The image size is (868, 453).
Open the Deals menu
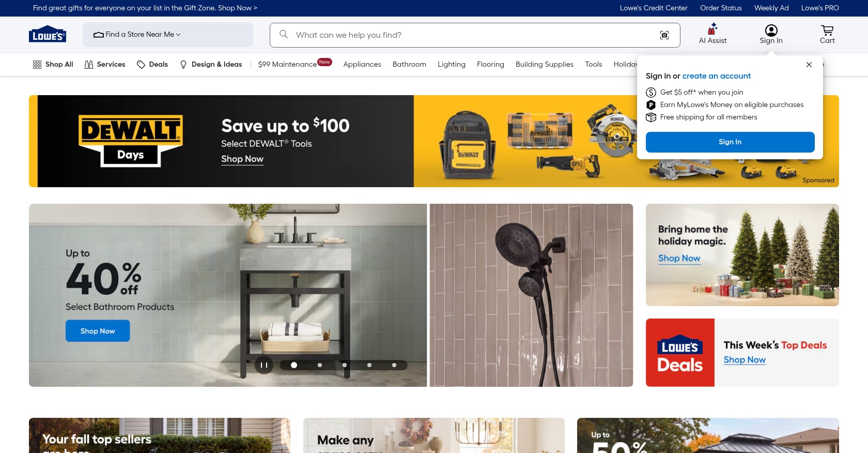pyautogui.click(x=152, y=65)
